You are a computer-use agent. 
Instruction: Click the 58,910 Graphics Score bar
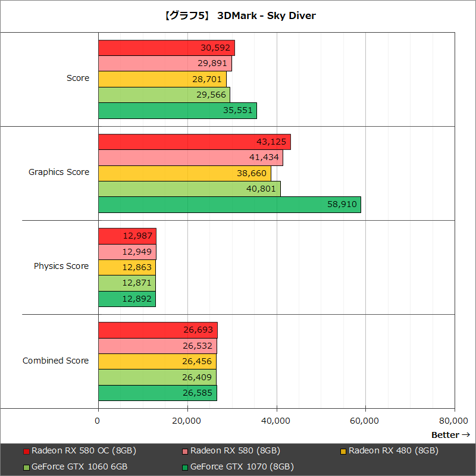[x=230, y=205]
